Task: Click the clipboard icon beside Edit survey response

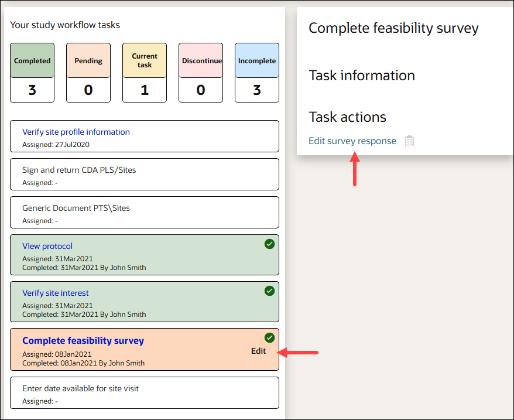Action: (x=409, y=141)
